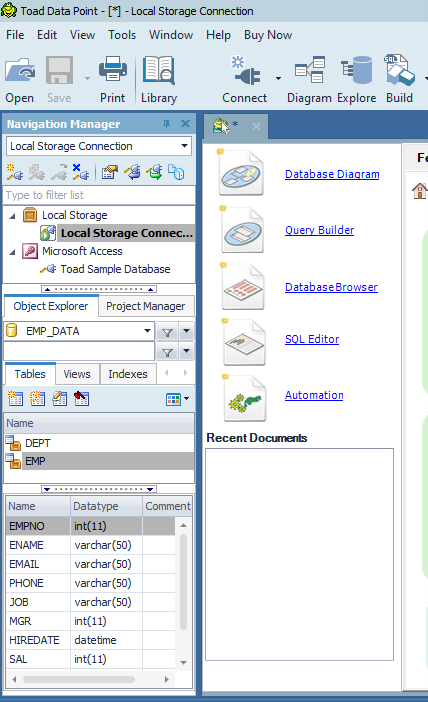Image resolution: width=428 pixels, height=702 pixels.
Task: Click the export connections green arrow icon
Action: coord(154,172)
